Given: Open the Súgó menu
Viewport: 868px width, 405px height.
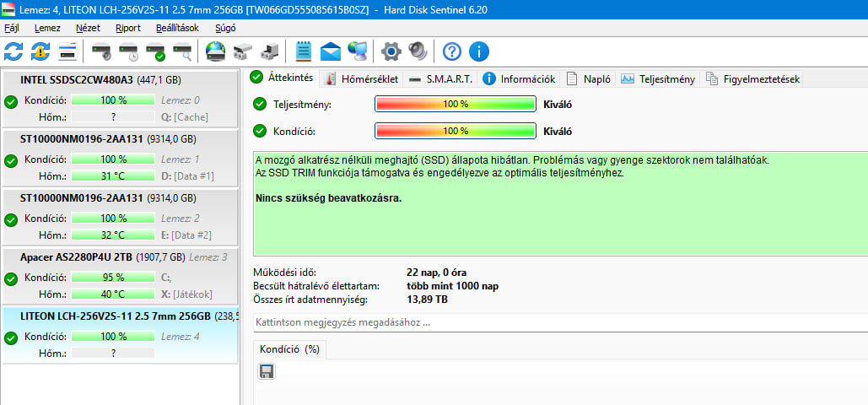Looking at the screenshot, I should (225, 28).
